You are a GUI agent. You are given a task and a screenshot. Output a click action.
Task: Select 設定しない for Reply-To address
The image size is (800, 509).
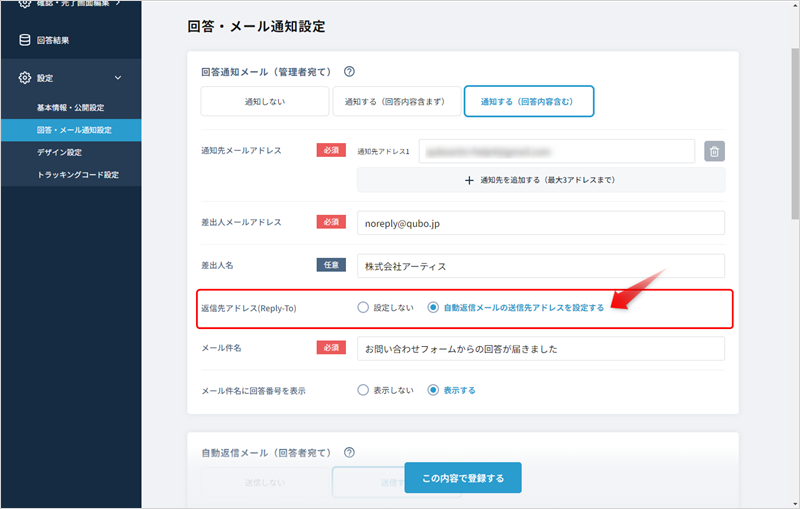363,308
